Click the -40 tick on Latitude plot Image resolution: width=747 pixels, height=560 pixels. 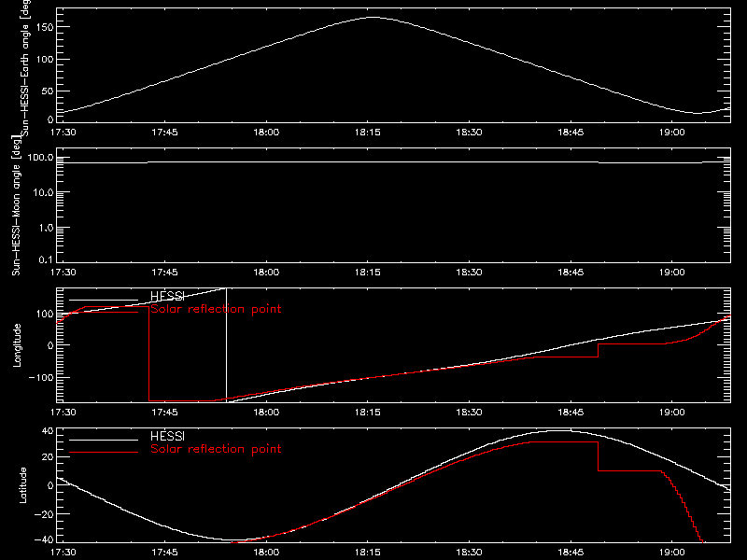(x=44, y=540)
